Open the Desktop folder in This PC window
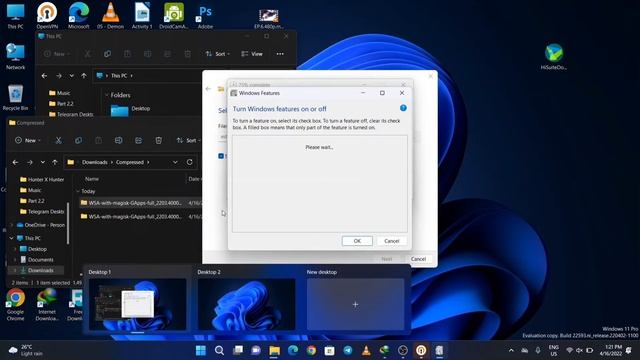 [x=131, y=109]
